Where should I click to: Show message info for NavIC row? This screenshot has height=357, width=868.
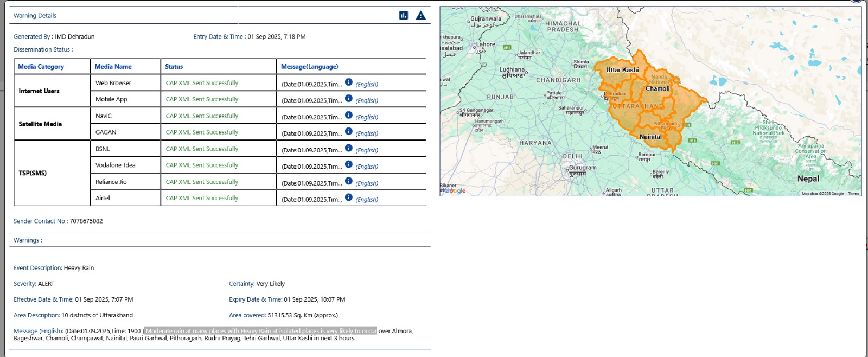pos(349,115)
